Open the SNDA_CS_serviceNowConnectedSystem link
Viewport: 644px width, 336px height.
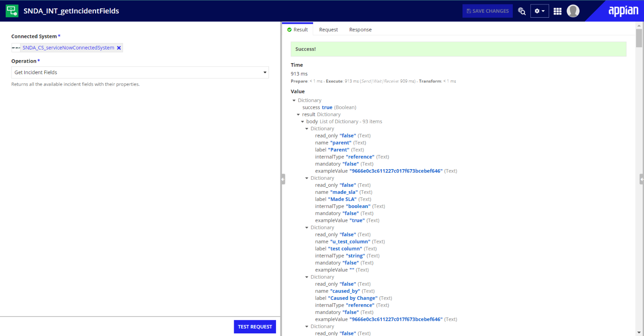[x=68, y=48]
